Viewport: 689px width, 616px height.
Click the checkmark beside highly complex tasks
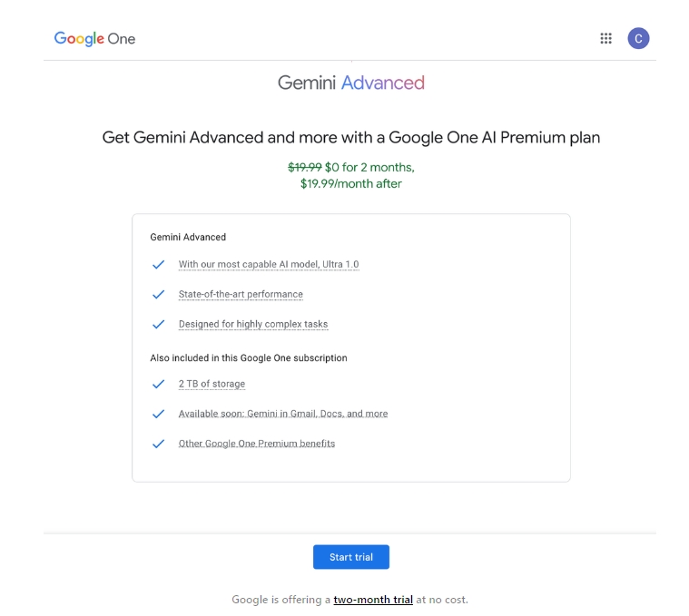click(x=158, y=324)
